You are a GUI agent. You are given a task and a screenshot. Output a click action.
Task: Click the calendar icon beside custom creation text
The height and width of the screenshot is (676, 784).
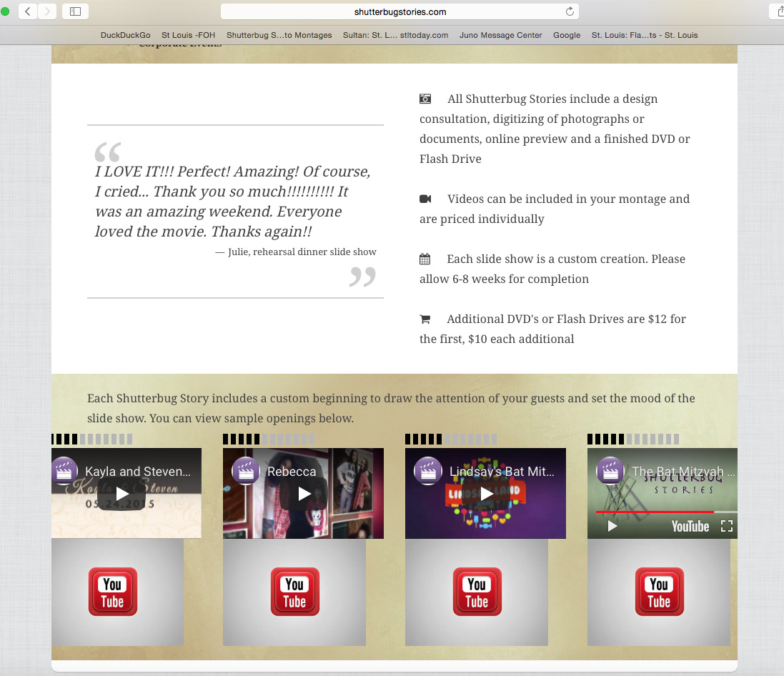tap(425, 259)
